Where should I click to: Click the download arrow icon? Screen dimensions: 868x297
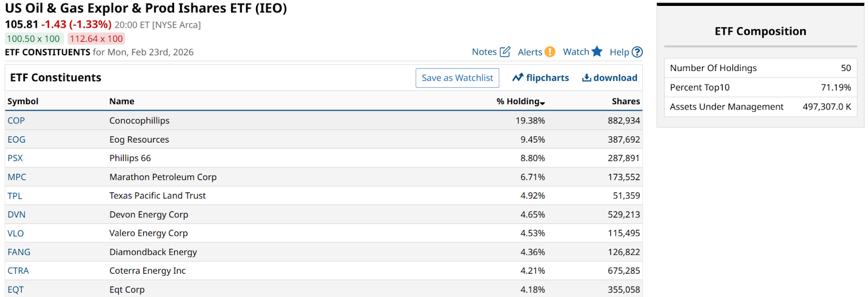click(586, 78)
